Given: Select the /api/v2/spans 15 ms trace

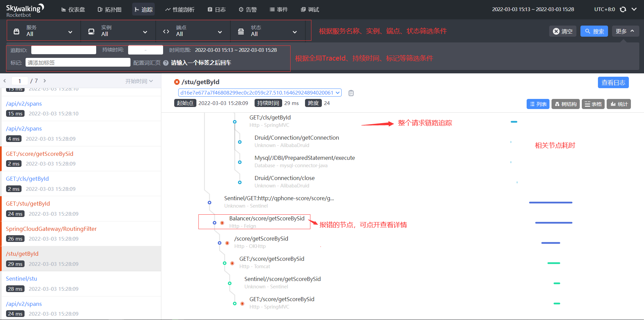Looking at the screenshot, I should point(81,108).
